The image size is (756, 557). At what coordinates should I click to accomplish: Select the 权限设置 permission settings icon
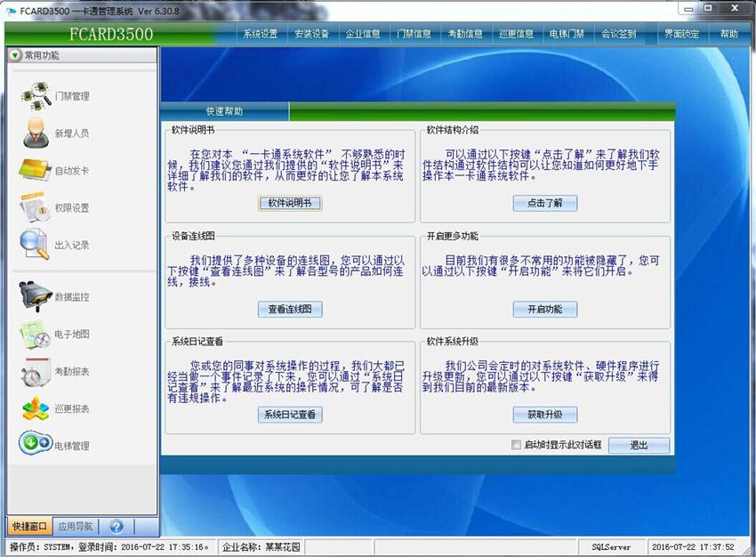tap(35, 207)
